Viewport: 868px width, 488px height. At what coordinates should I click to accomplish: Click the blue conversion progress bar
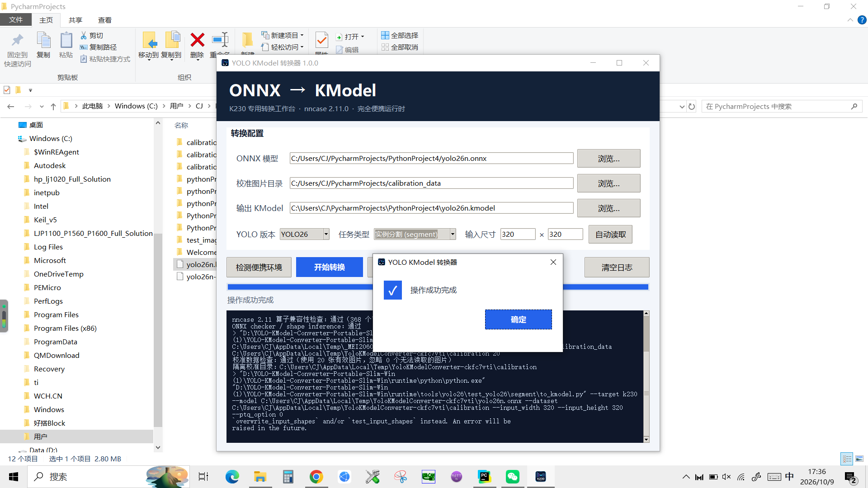click(299, 287)
